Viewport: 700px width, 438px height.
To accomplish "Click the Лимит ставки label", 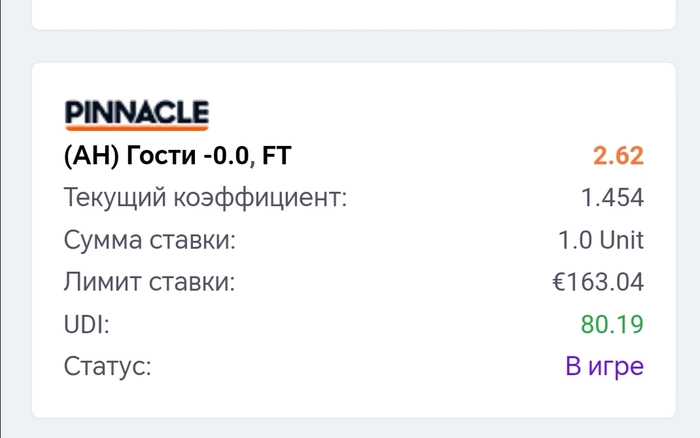I will [x=150, y=282].
